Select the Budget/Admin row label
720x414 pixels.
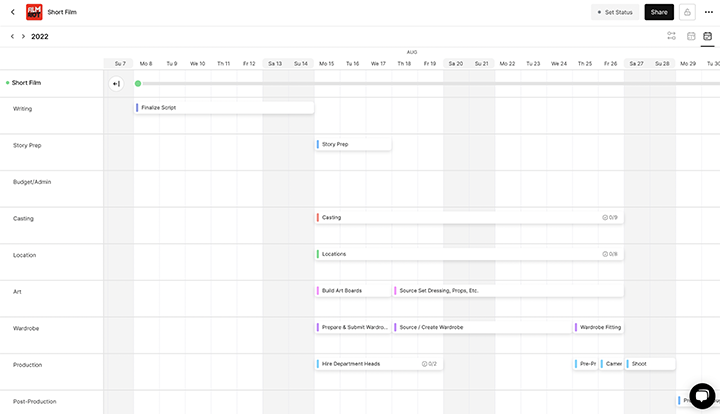pos(32,182)
